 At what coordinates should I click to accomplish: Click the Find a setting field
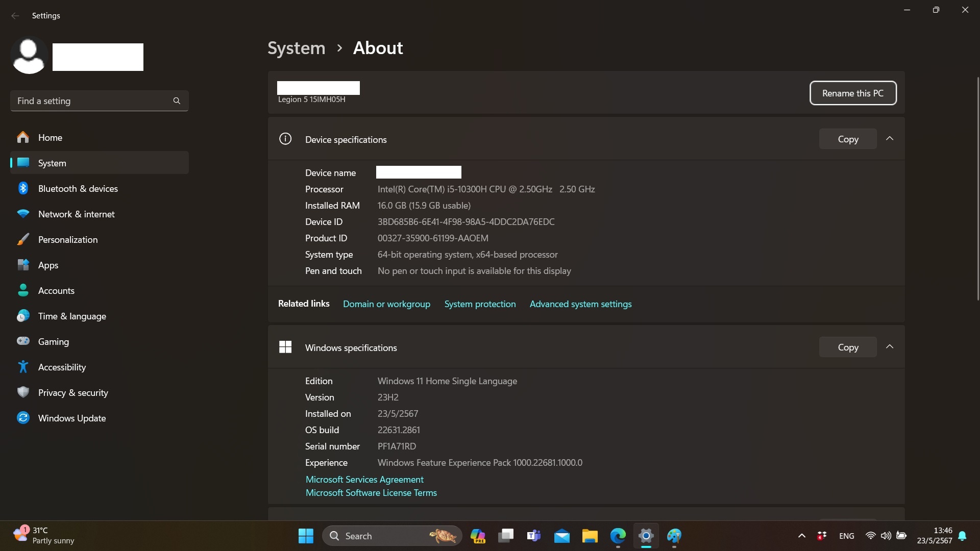[x=100, y=101]
